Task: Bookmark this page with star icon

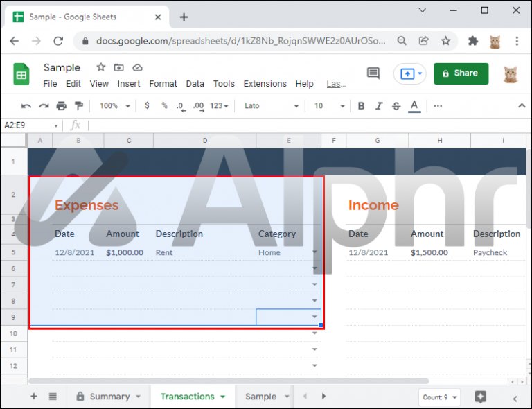Action: pos(445,41)
